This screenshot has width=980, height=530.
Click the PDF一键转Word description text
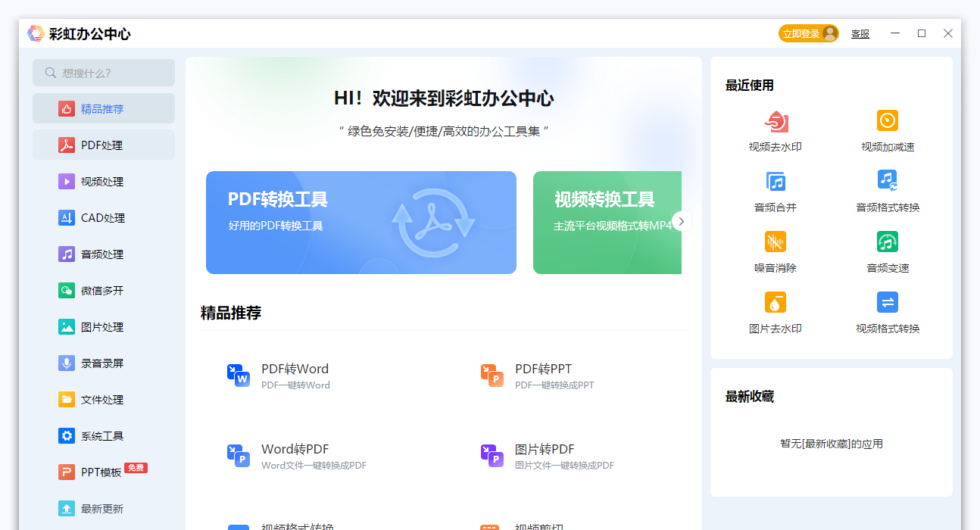[x=295, y=385]
